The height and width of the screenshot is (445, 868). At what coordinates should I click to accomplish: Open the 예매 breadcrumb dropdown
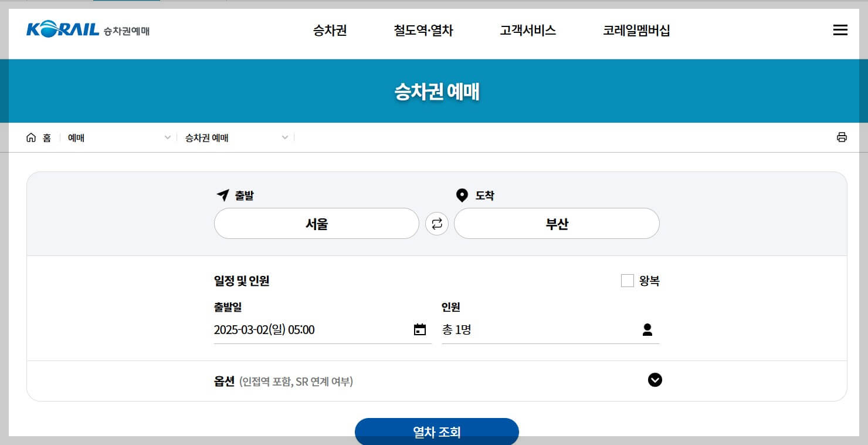pos(167,137)
